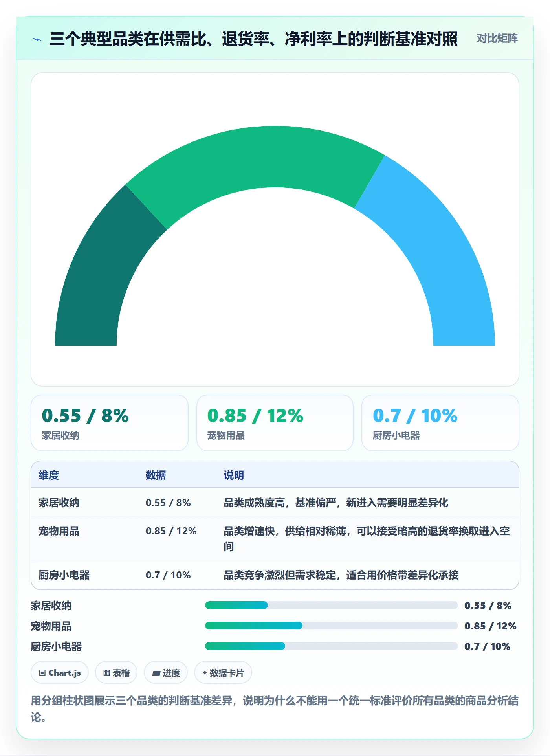The width and height of the screenshot is (550, 756).
Task: Click the 家居收纳 label in progress list
Action: click(51, 606)
